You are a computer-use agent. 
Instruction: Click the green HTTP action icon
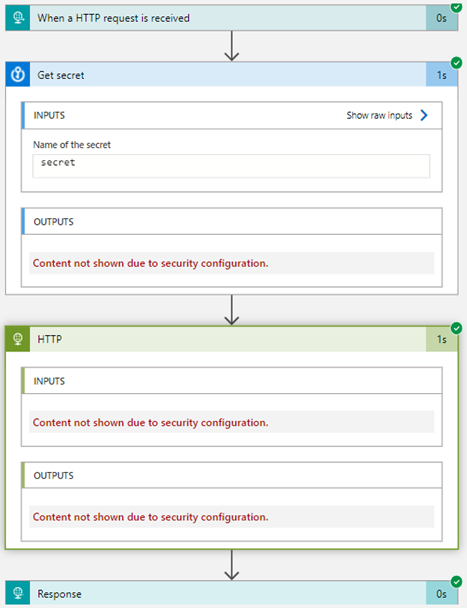pyautogui.click(x=18, y=339)
